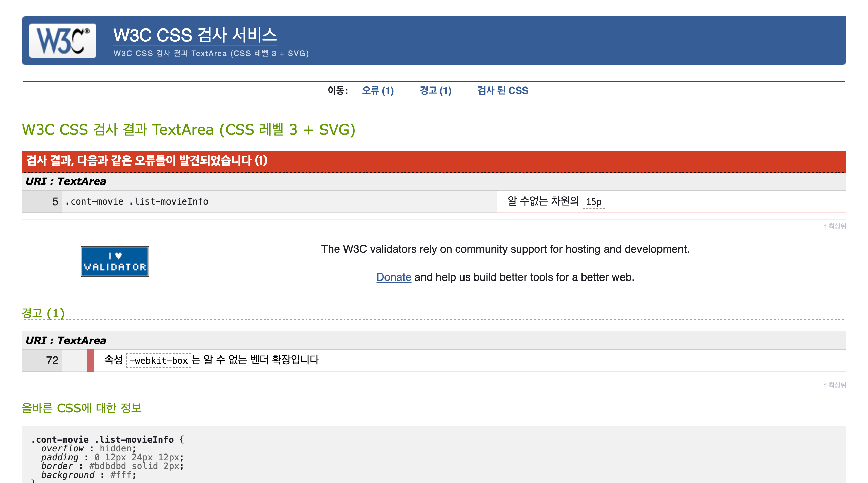Viewport: 868px width, 483px height.
Task: Click the validated CSS code block
Action: (x=433, y=456)
